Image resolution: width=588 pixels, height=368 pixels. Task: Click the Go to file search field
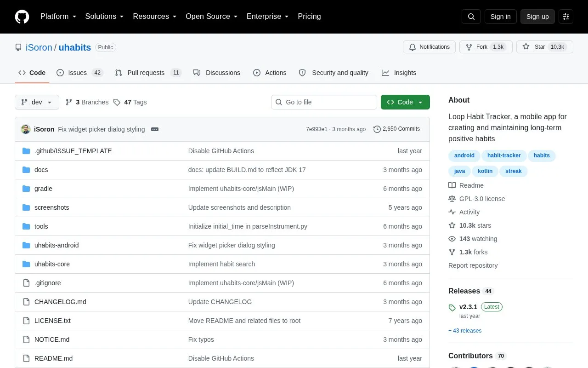(324, 102)
